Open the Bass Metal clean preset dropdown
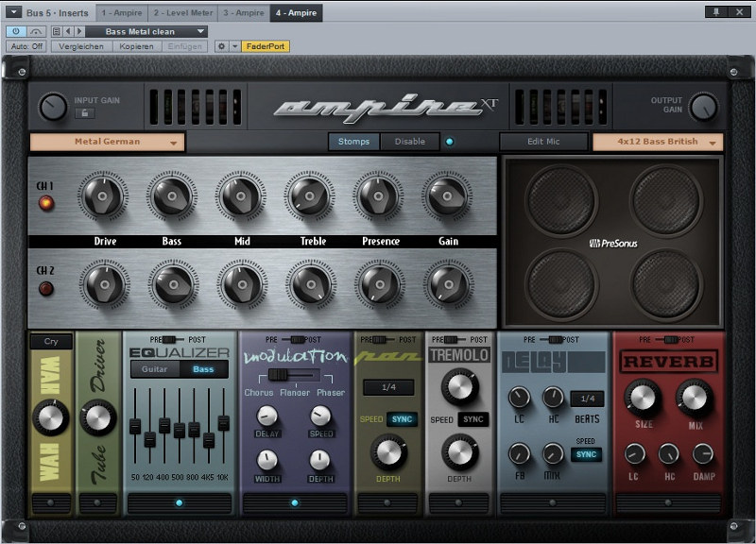 tap(148, 31)
